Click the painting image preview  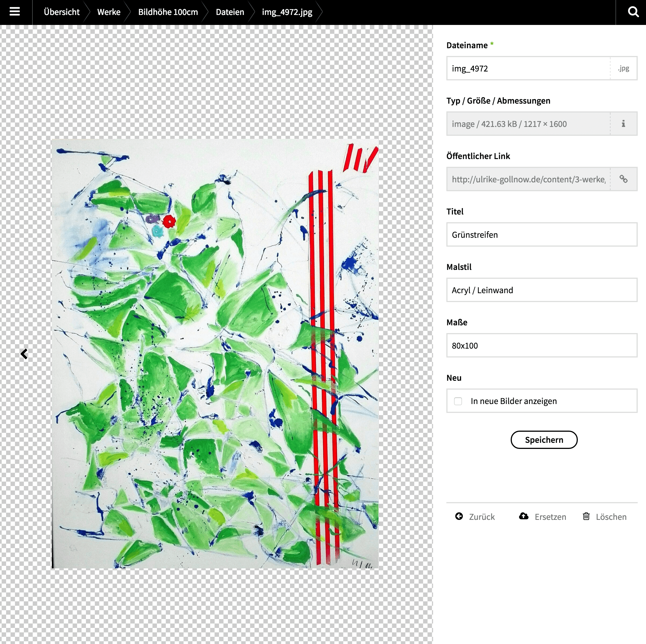(x=215, y=354)
